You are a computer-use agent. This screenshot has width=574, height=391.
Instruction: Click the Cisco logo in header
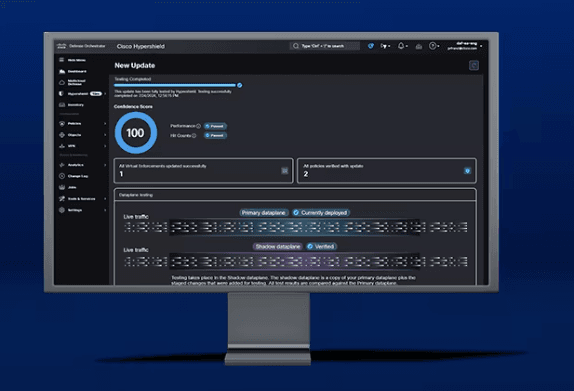pos(61,46)
